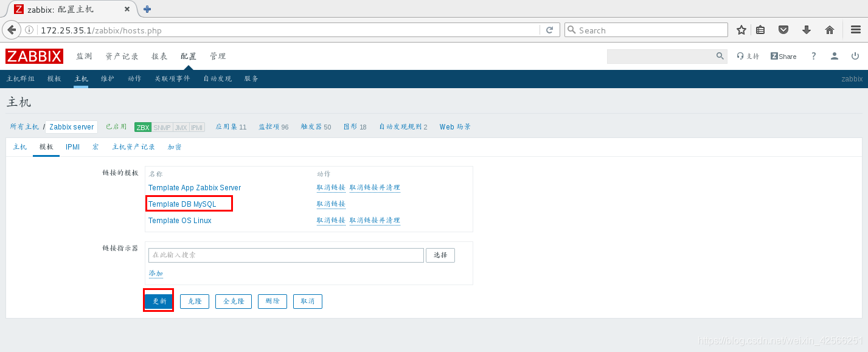Screen dimensions: 868x352
Task: Click 取消链接 for Template DB MySQL
Action: coord(331,204)
